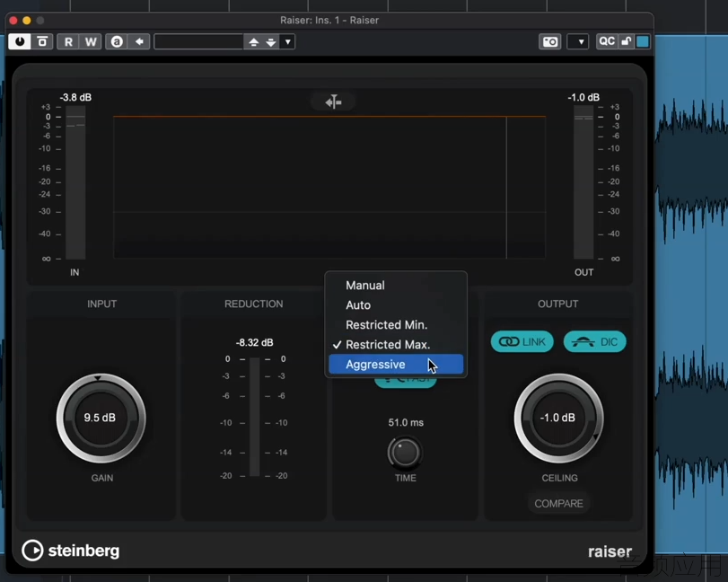Image resolution: width=728 pixels, height=582 pixels.
Task: Click the scroll mode icon above the graph
Action: [x=333, y=101]
